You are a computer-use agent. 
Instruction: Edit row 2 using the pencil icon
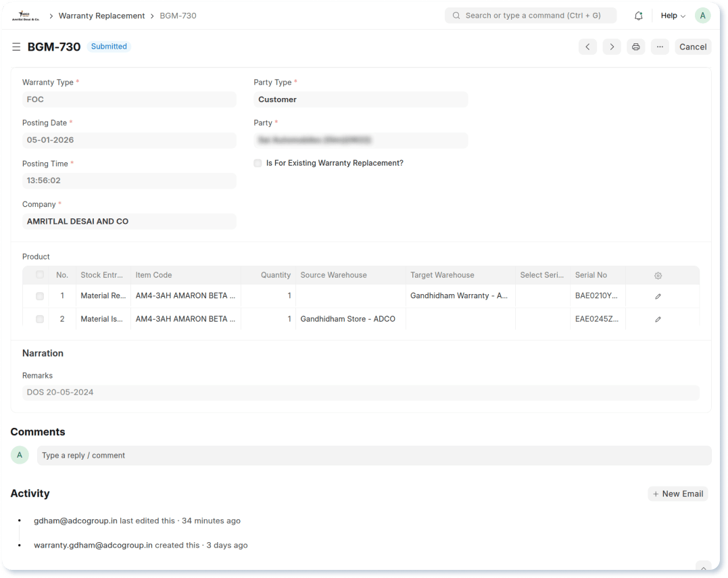coord(658,318)
